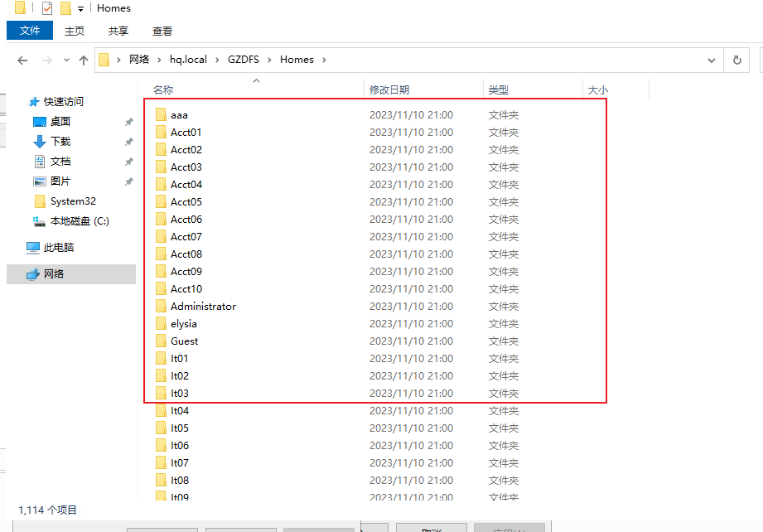Refresh the Homes folder view
The height and width of the screenshot is (532, 763).
tap(737, 60)
